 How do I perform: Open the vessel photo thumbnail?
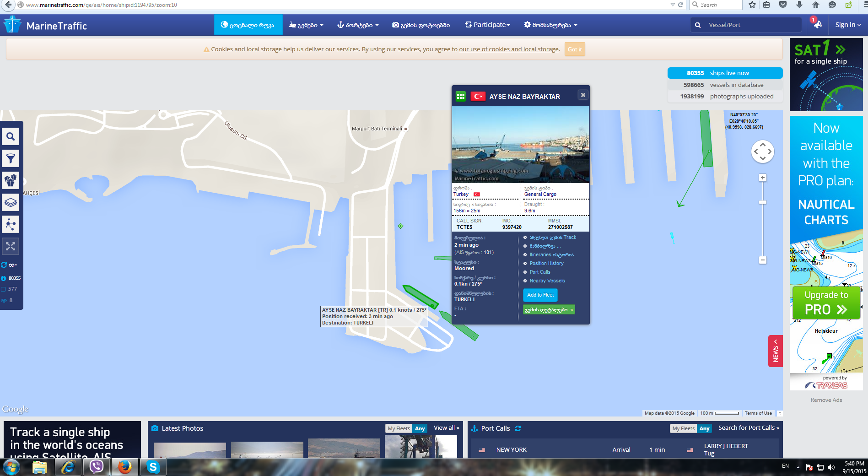click(521, 145)
